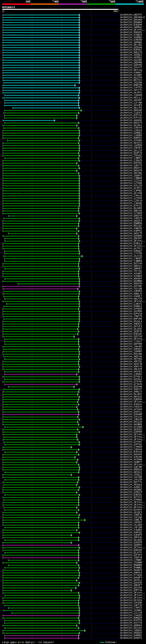
Task: Select hit UniRef100_B3F8G7
Action: 131,50
